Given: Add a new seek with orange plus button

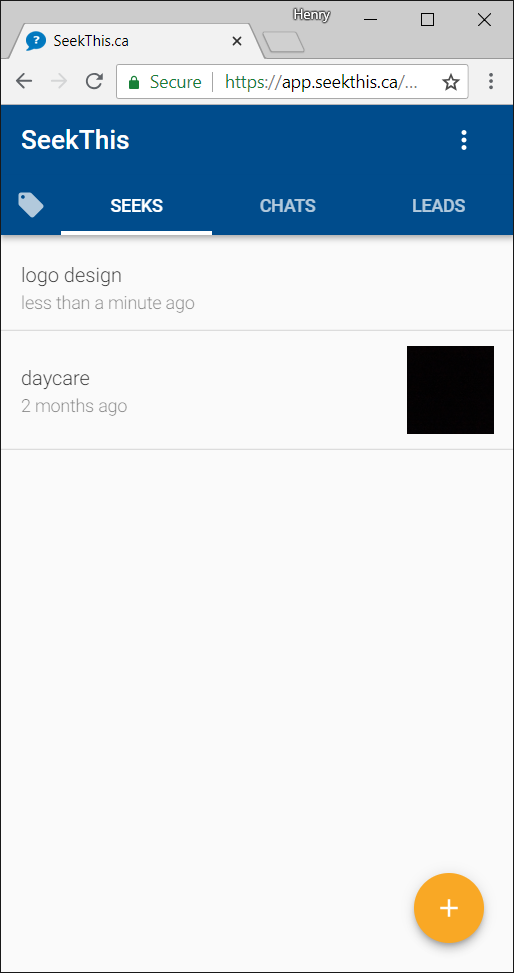Looking at the screenshot, I should pos(449,908).
